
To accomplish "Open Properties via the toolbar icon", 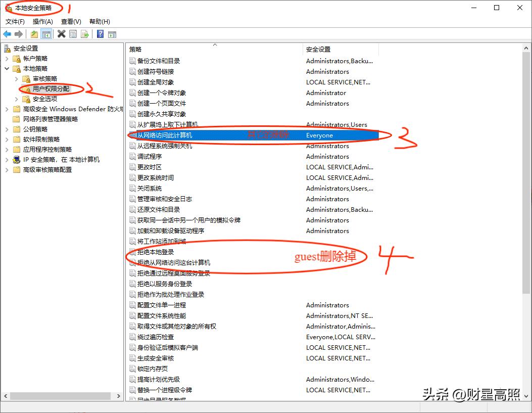I will pyautogui.click(x=73, y=34).
